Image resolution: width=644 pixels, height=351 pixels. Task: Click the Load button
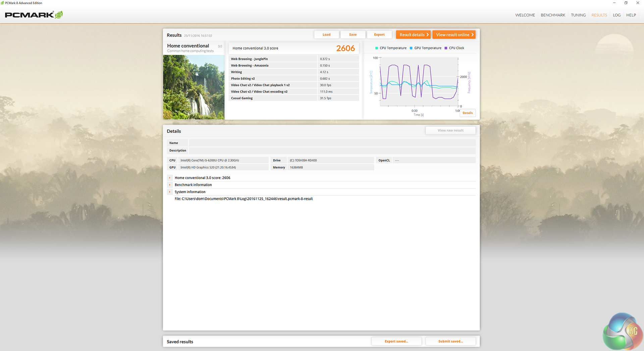pyautogui.click(x=326, y=35)
